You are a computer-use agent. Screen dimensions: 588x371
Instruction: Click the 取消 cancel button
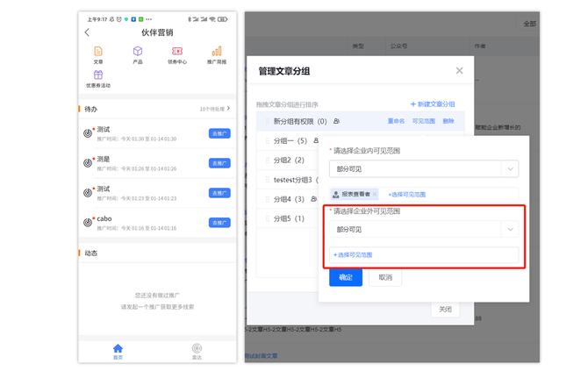[385, 277]
